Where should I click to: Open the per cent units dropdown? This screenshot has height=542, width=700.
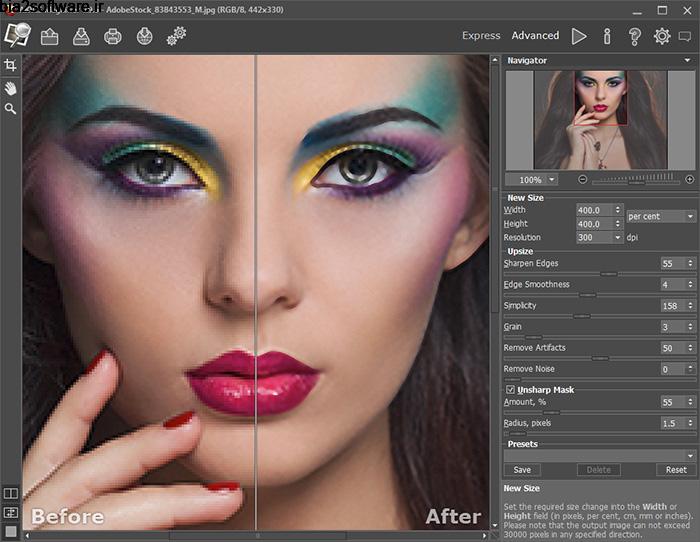coord(660,216)
